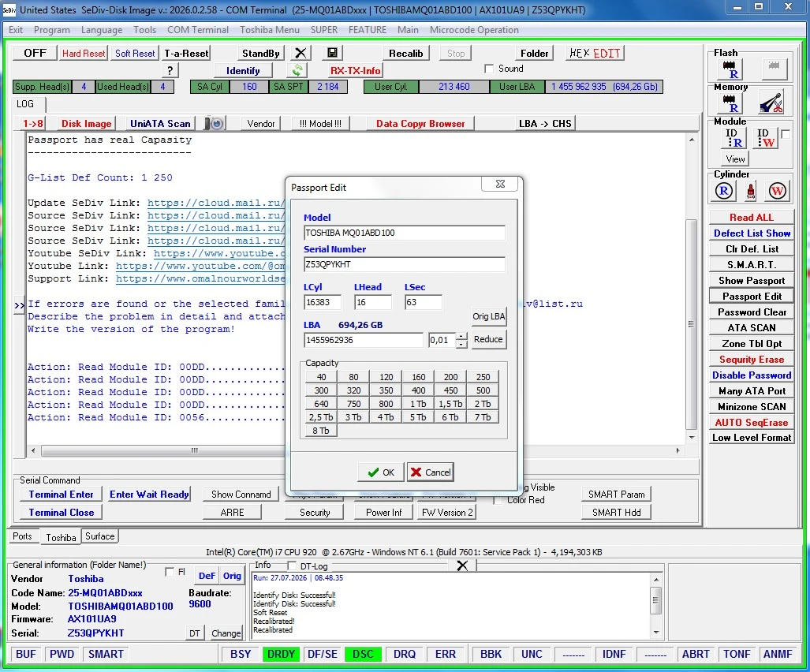The image size is (810, 672).
Task: Toggle the Color Red checkbox
Action: click(498, 500)
